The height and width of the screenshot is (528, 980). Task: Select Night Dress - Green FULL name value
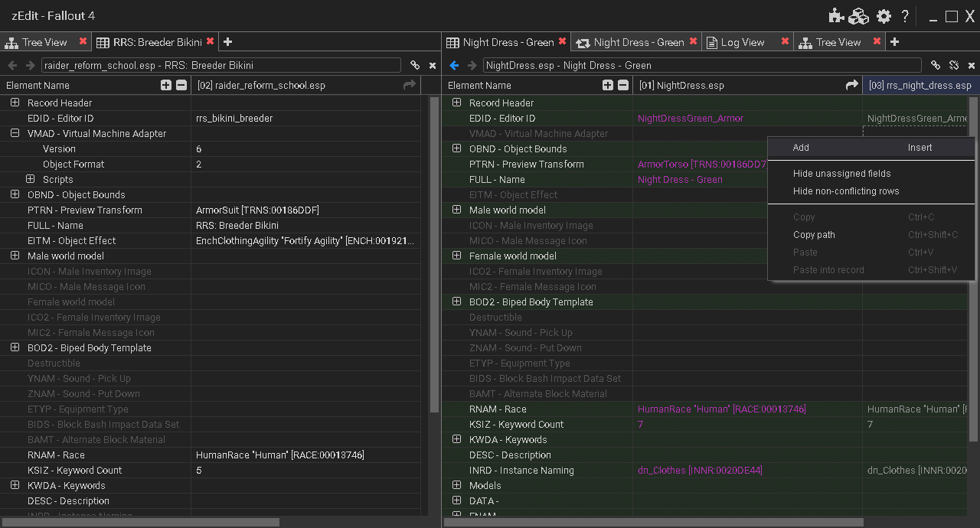point(680,179)
